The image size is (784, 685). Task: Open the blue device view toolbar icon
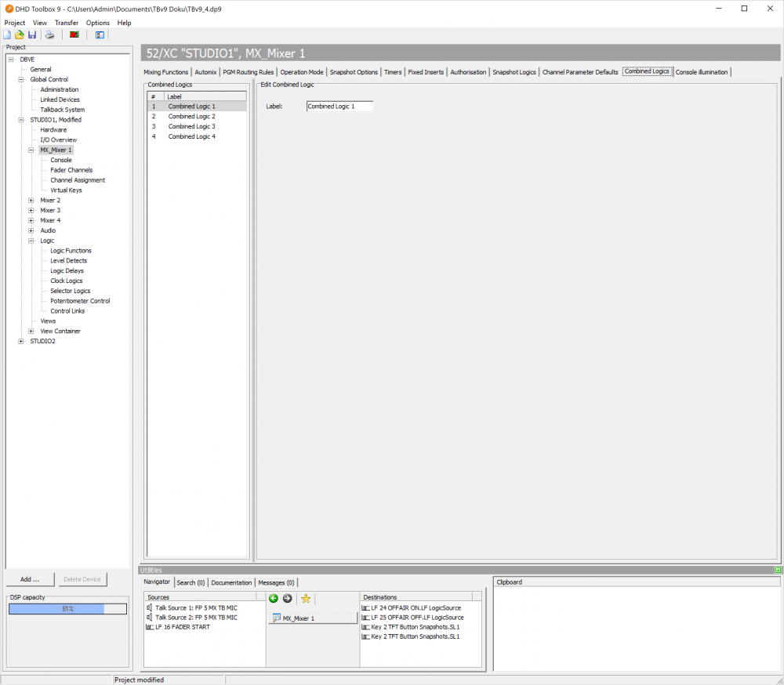100,34
